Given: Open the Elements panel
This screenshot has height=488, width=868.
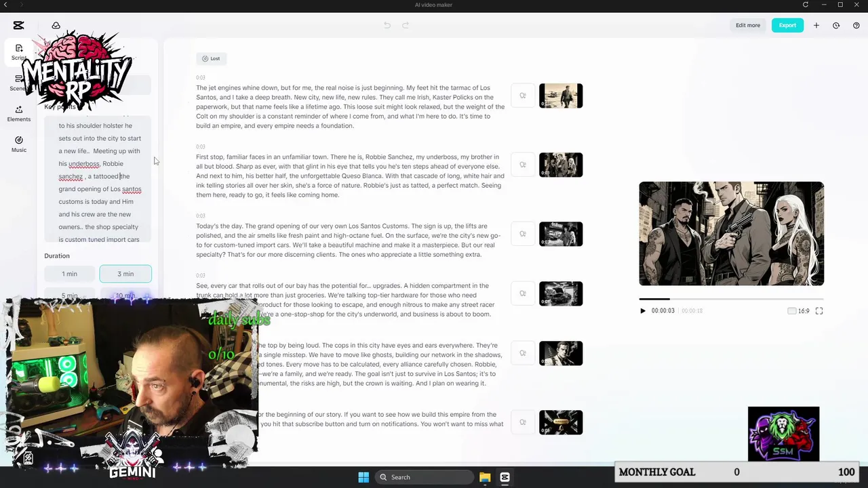Looking at the screenshot, I should 18,113.
